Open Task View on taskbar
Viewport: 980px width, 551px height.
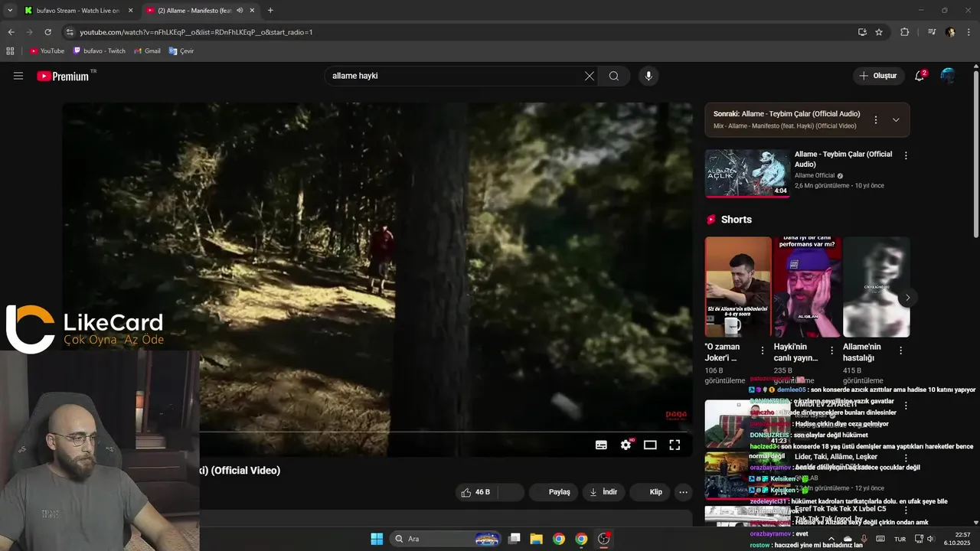click(x=514, y=539)
